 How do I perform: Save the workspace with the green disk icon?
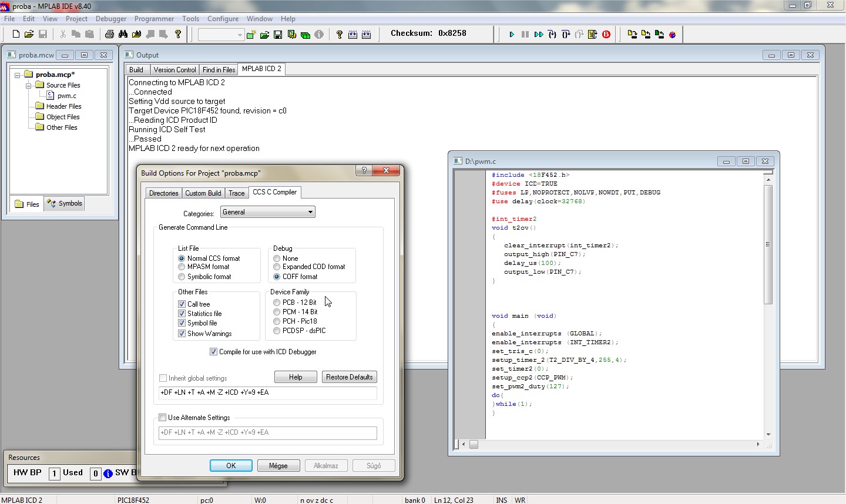[278, 35]
